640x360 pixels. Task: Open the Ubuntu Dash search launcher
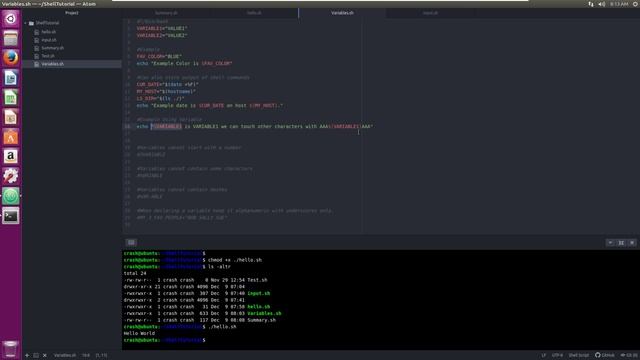click(x=11, y=19)
